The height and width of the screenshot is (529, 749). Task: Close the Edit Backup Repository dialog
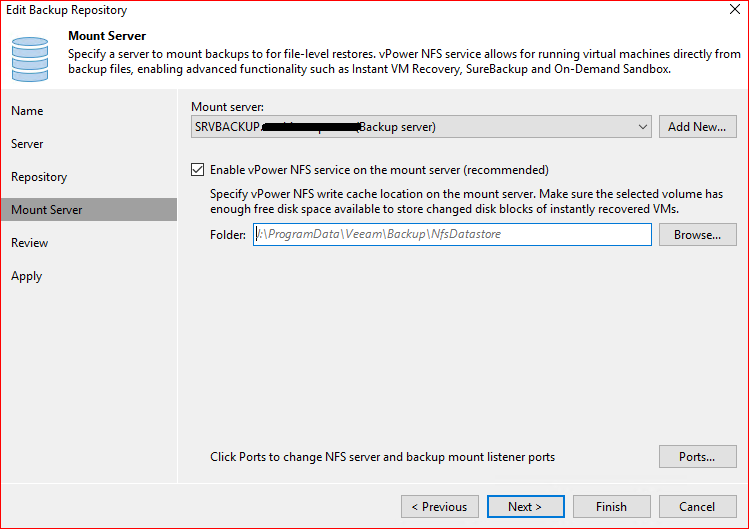733,11
